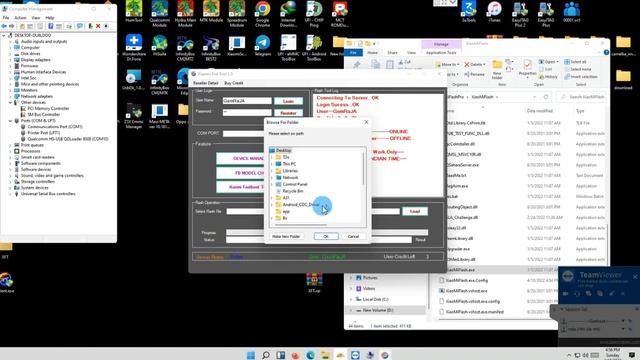
Task: Expand the Disk drives node
Action: (10, 54)
